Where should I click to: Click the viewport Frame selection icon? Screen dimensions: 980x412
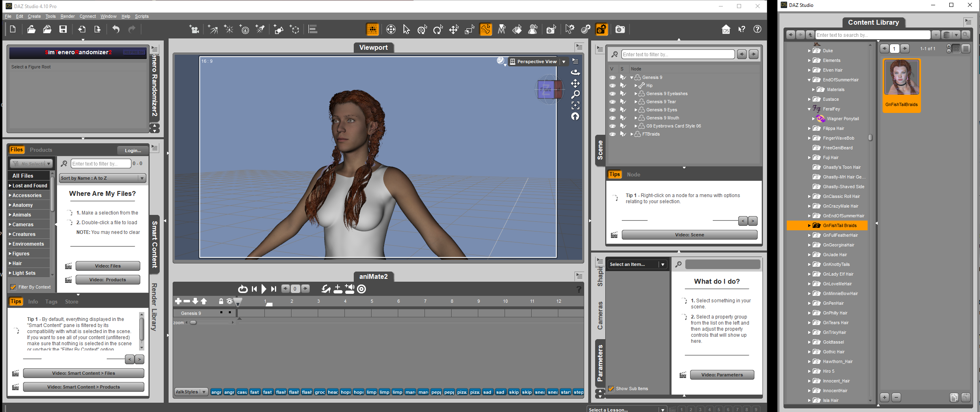point(575,106)
